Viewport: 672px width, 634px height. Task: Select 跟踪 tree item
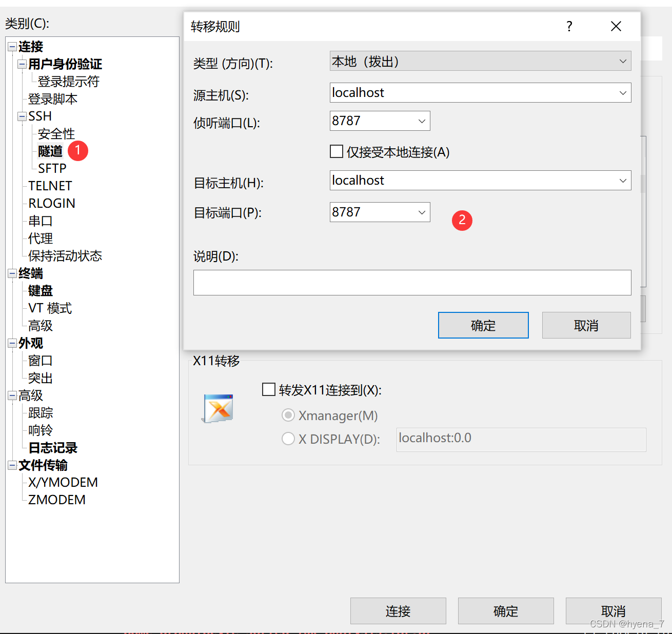41,413
